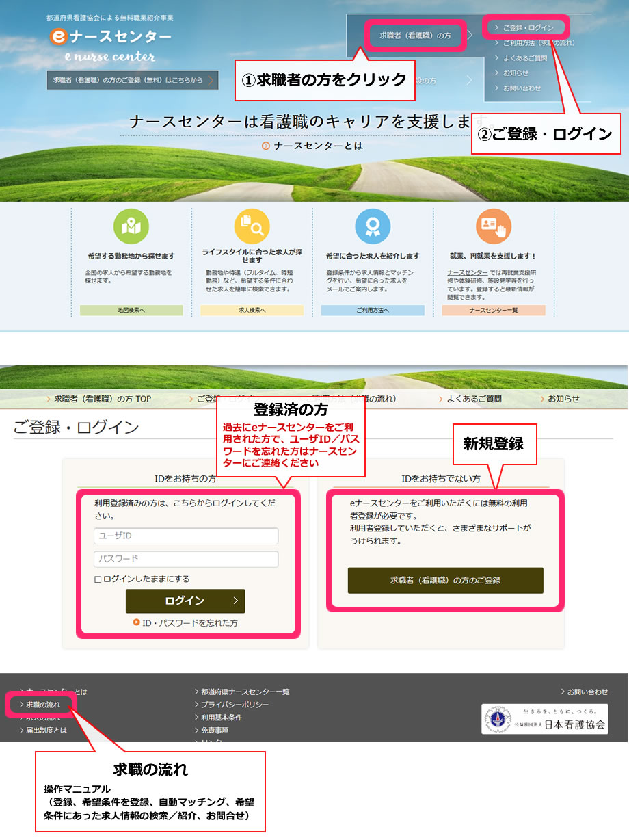Click the green map pin icon
This screenshot has height=840, width=629.
[131, 227]
